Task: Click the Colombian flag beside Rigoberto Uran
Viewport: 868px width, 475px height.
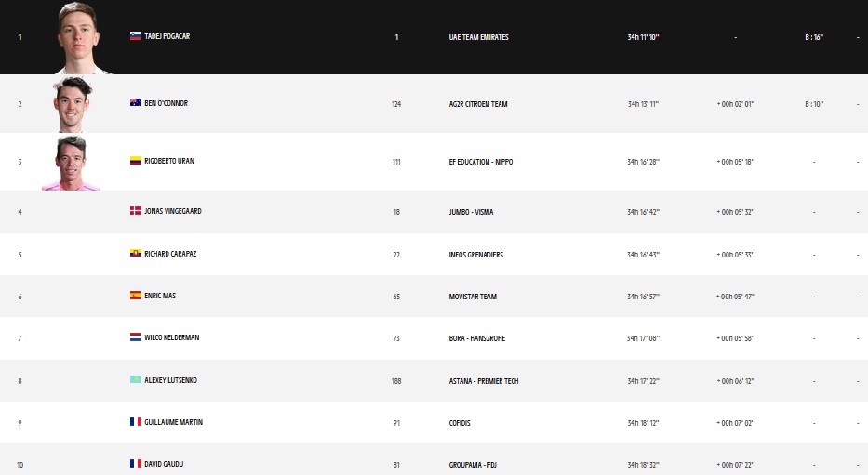Action: 135,161
